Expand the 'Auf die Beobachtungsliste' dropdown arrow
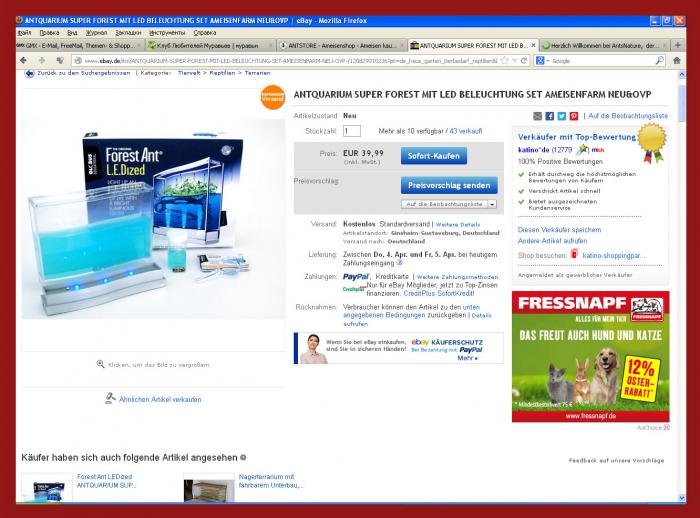The image size is (700, 518). tap(492, 203)
